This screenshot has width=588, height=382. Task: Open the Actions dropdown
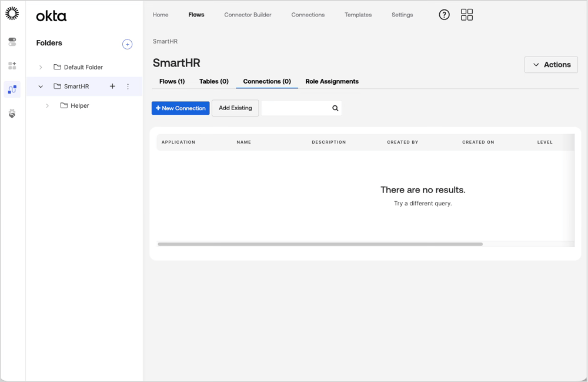[x=551, y=65]
